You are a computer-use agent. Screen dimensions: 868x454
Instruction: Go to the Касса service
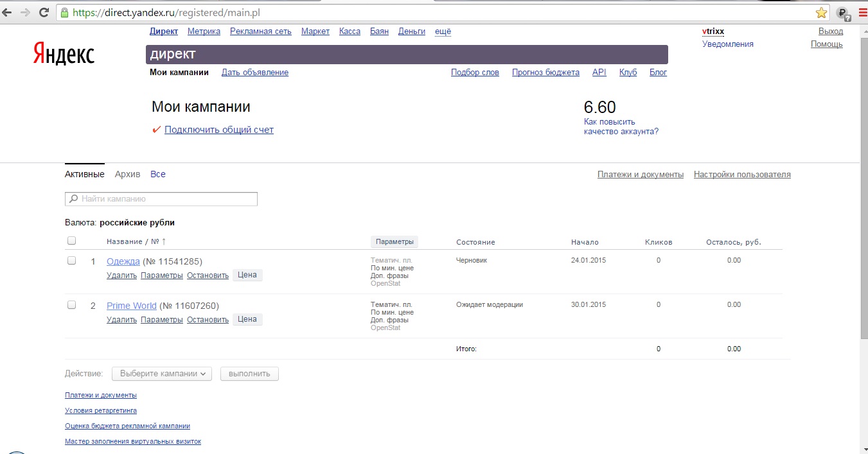coord(350,31)
